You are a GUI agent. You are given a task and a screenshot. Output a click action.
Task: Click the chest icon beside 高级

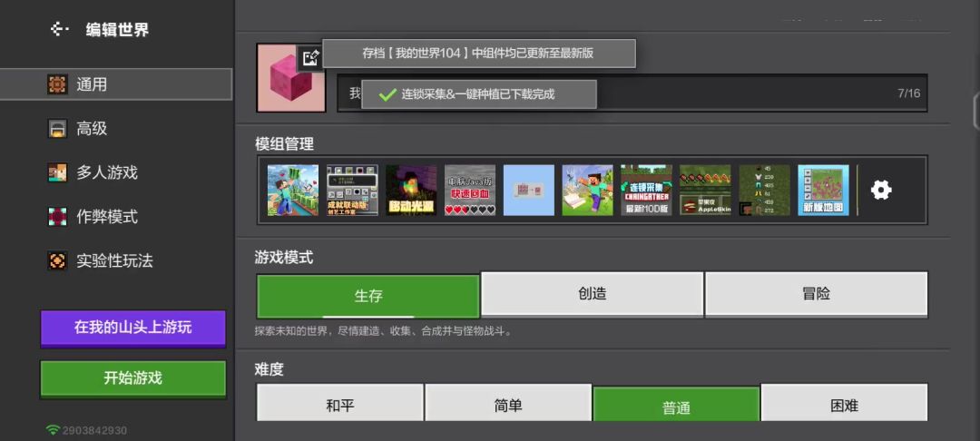(x=57, y=129)
